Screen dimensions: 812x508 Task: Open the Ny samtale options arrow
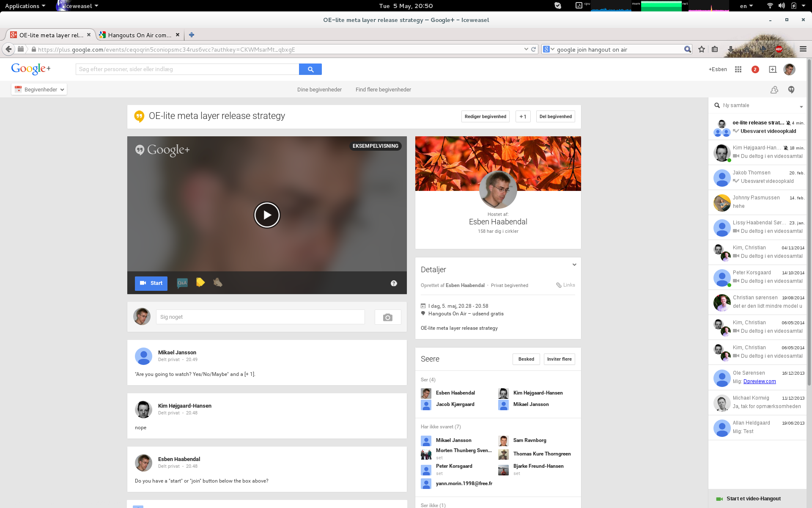801,107
